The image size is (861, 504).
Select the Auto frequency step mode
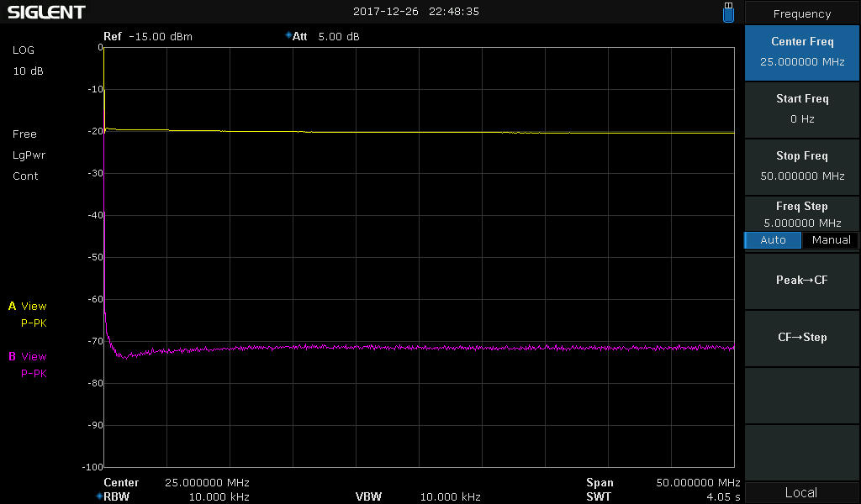(773, 240)
